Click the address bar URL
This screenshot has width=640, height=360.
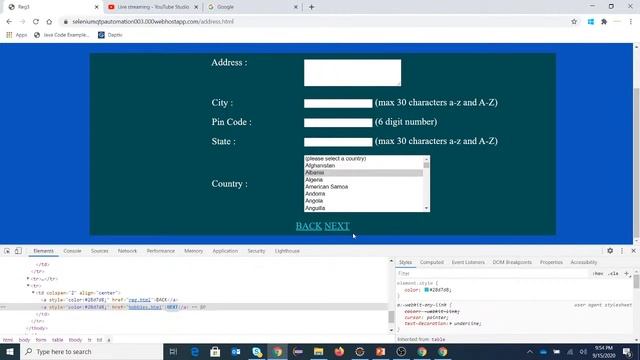153,22
